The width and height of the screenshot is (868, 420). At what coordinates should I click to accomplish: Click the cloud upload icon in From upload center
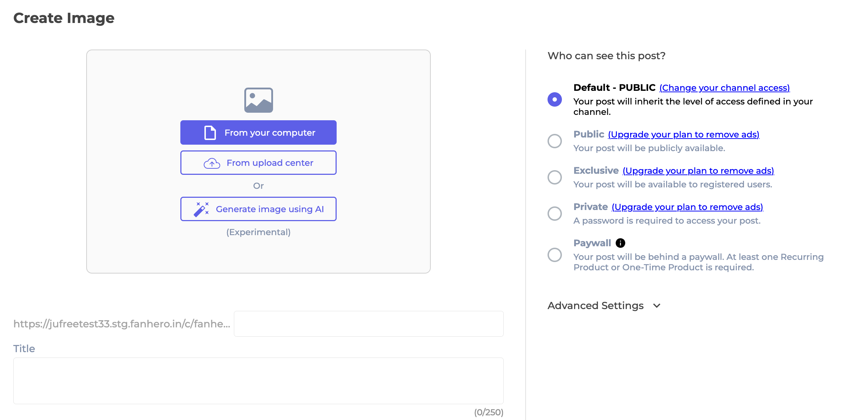click(212, 163)
